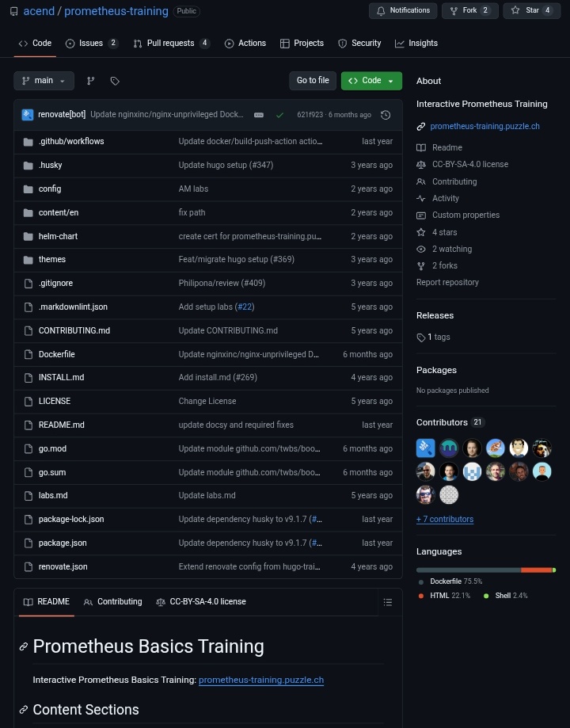Viewport: 570px width, 728px height.
Task: Open the Insights tab
Action: [416, 44]
